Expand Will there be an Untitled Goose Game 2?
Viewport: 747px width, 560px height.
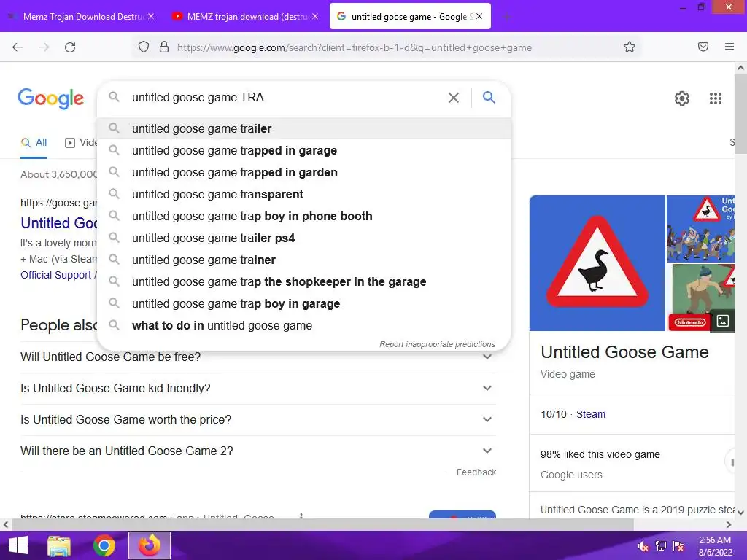pos(258,451)
